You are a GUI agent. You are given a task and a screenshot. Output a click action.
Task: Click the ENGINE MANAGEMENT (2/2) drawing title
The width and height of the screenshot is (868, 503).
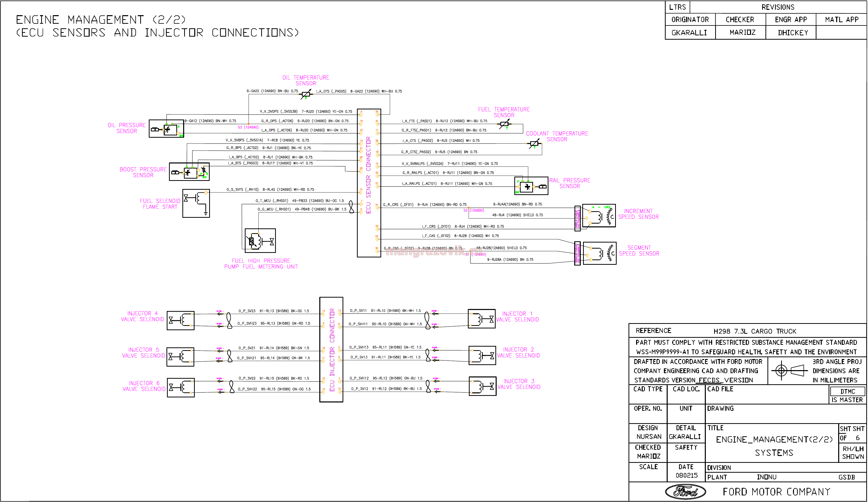click(101, 20)
